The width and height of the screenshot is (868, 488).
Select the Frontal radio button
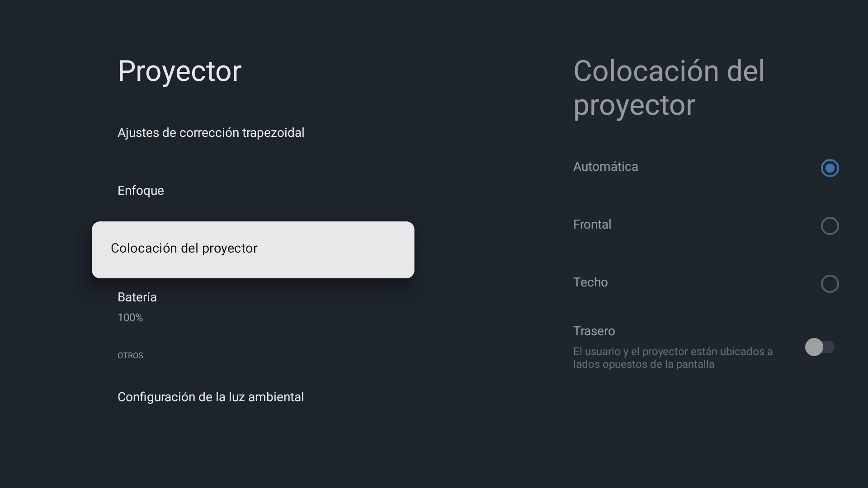(x=830, y=226)
